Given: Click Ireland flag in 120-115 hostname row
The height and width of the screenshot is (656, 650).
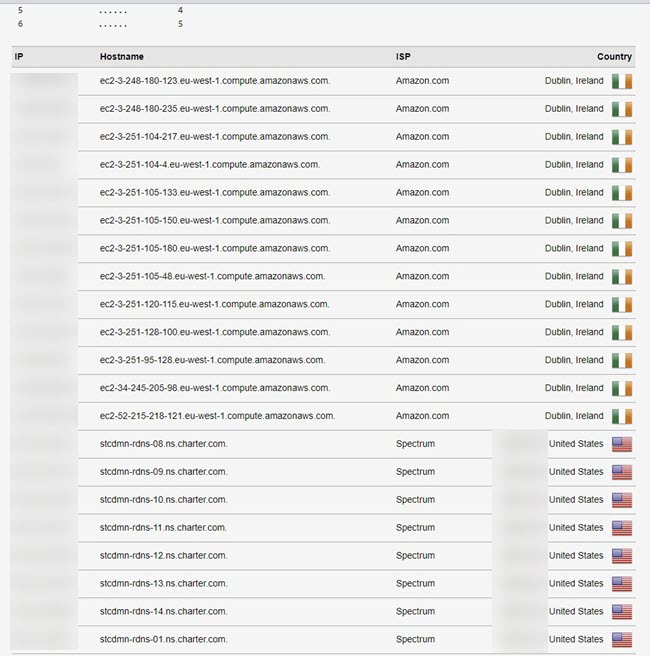Looking at the screenshot, I should coord(622,305).
